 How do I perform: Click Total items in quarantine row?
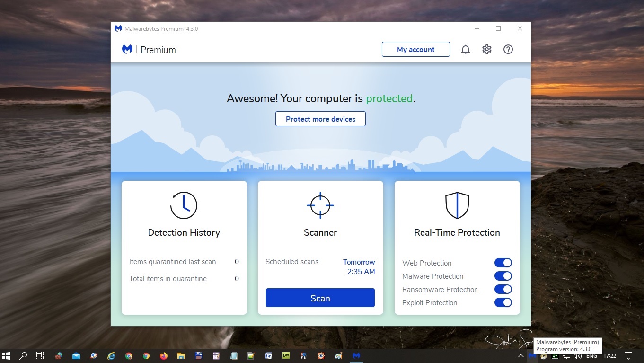pyautogui.click(x=184, y=279)
